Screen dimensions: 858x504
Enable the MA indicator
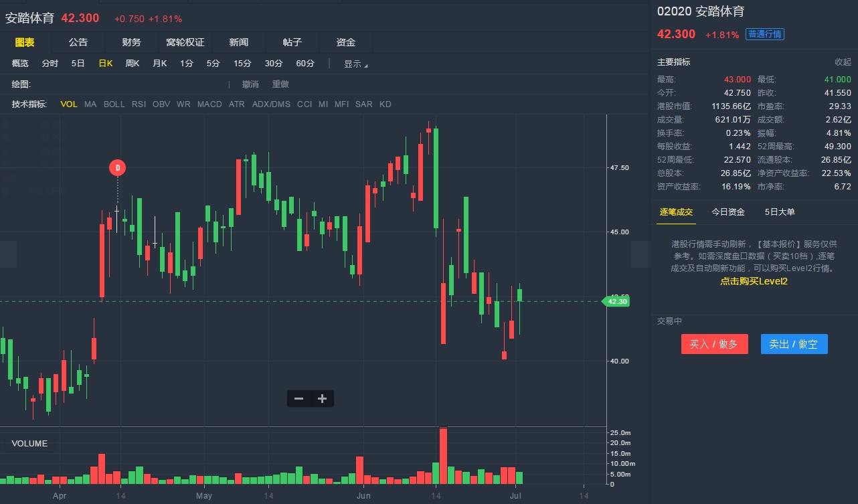click(x=90, y=104)
